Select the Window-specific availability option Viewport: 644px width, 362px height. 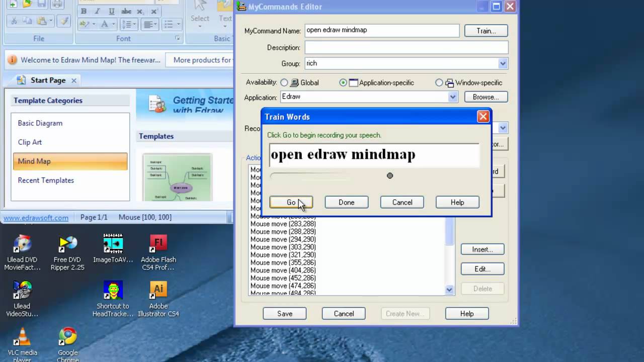point(439,82)
